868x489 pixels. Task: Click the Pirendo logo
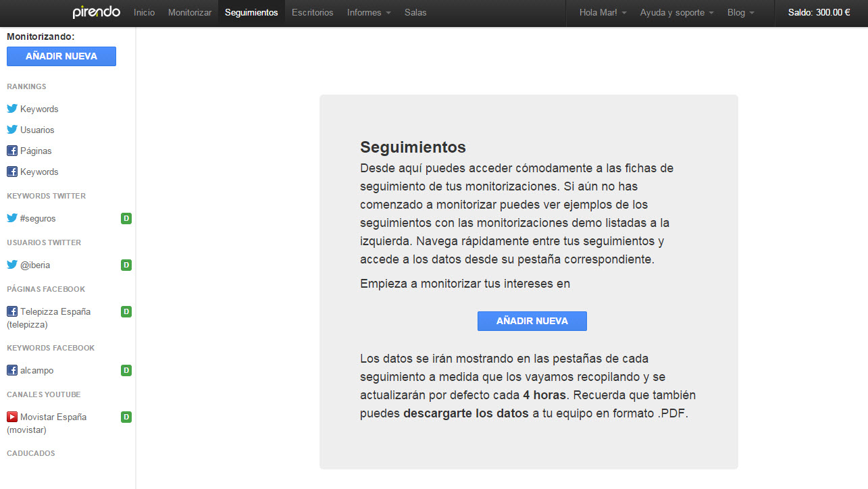(x=96, y=12)
